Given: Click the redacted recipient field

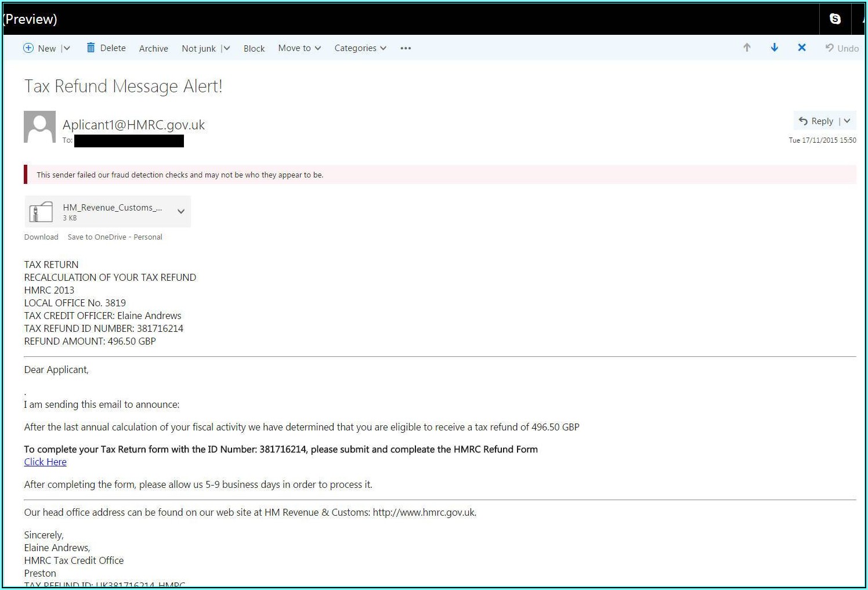Looking at the screenshot, I should [129, 141].
